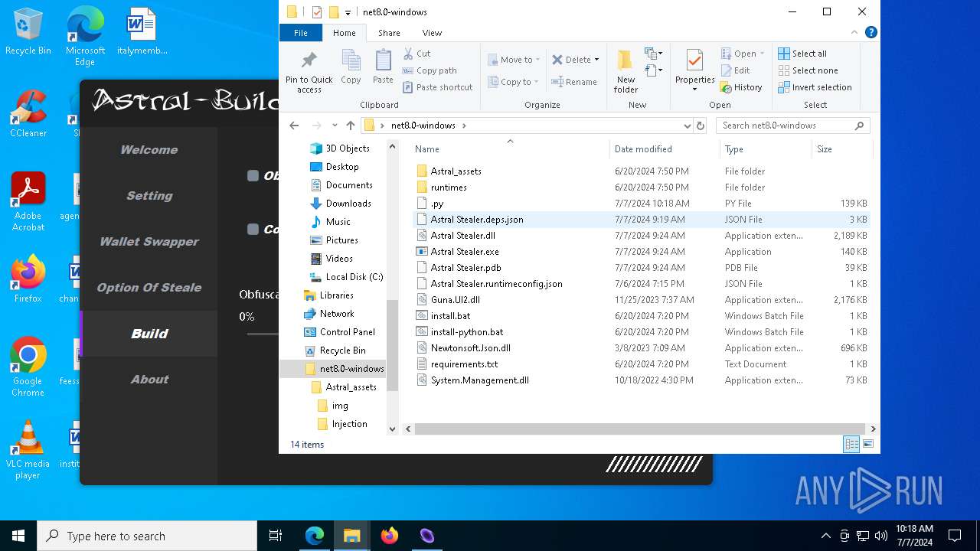Toggle first checkbox in Astral-Builder window
Screen dimensions: 980x551
pos(253,176)
